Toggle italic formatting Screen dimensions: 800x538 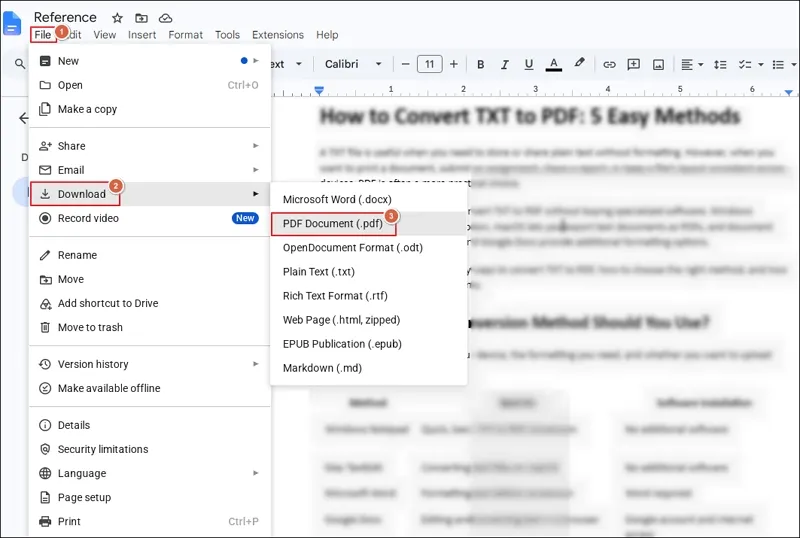tap(505, 64)
